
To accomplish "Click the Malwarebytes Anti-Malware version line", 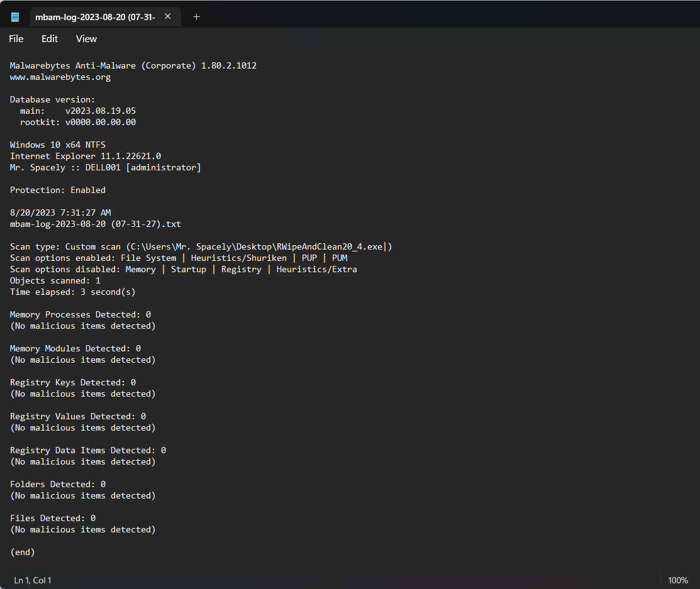I will point(133,65).
